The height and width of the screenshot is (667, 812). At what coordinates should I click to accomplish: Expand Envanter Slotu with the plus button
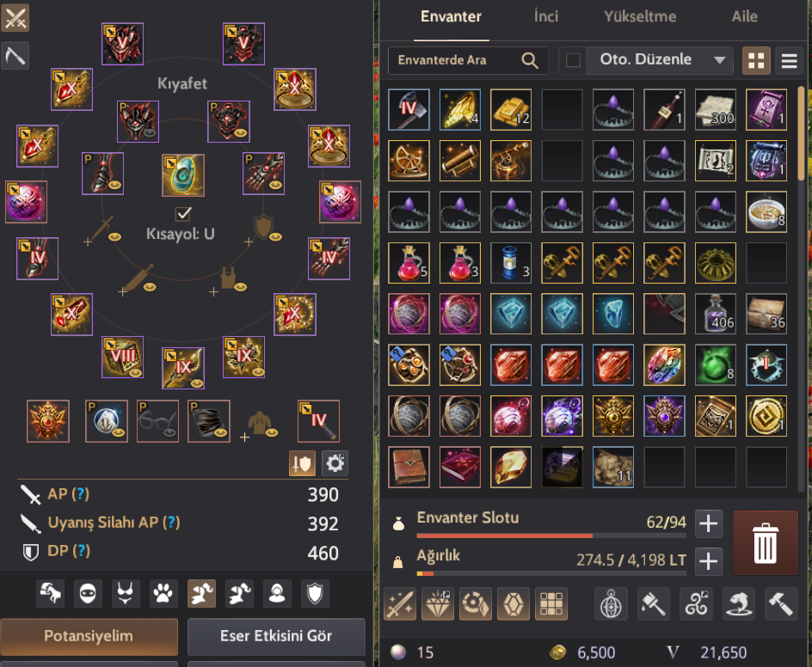pyautogui.click(x=708, y=523)
